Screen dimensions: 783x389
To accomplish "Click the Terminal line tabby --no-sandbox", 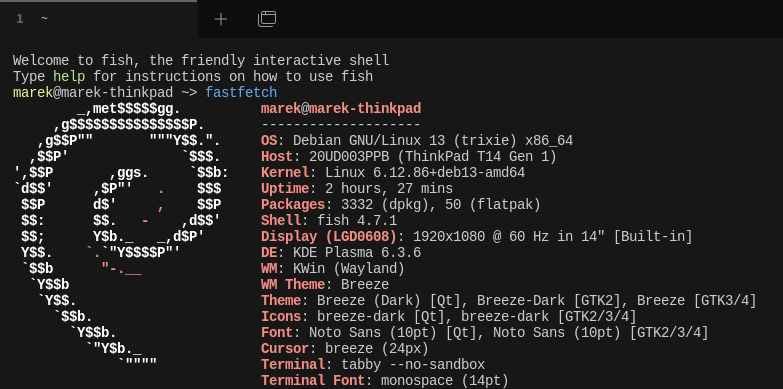I will (x=373, y=365).
